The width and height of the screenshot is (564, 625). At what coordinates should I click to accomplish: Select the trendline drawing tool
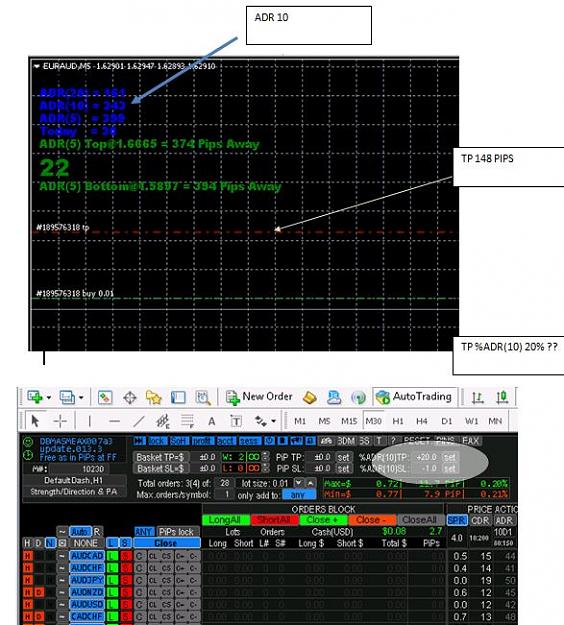click(x=139, y=421)
